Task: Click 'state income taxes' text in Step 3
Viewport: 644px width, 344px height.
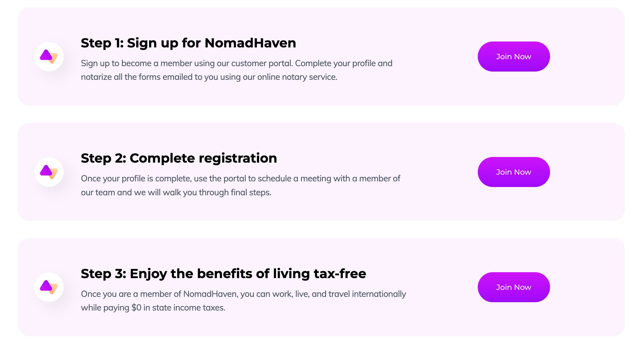Action: 188,308
